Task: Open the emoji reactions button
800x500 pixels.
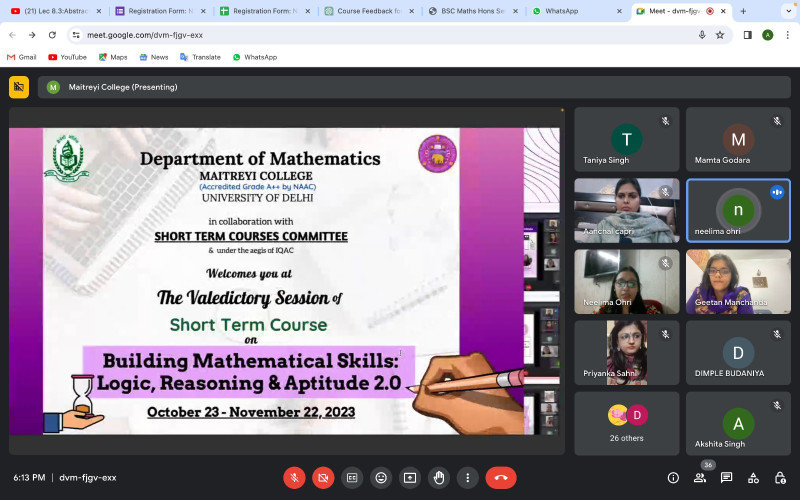Action: pos(381,478)
